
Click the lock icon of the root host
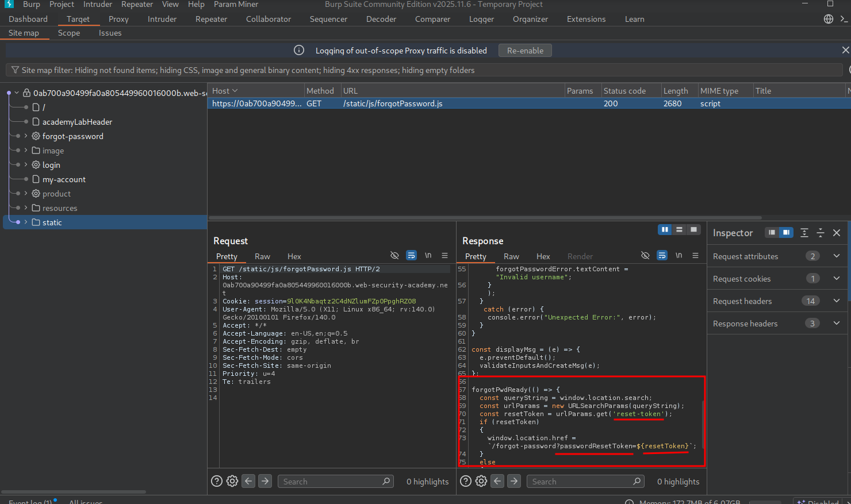pos(26,93)
